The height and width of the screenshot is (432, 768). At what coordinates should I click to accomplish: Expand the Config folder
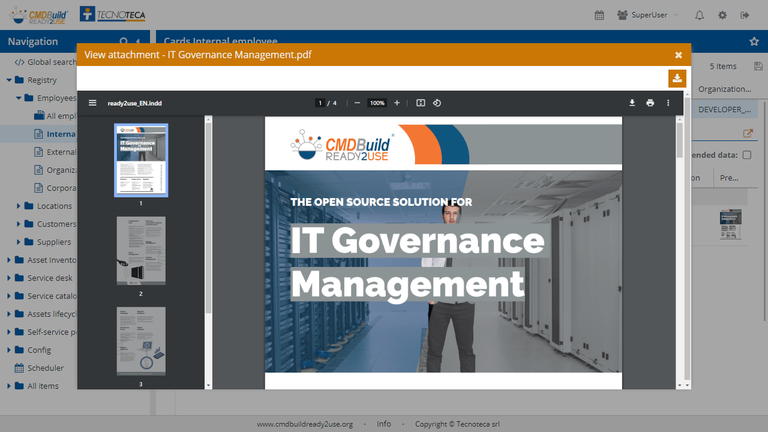click(x=9, y=350)
